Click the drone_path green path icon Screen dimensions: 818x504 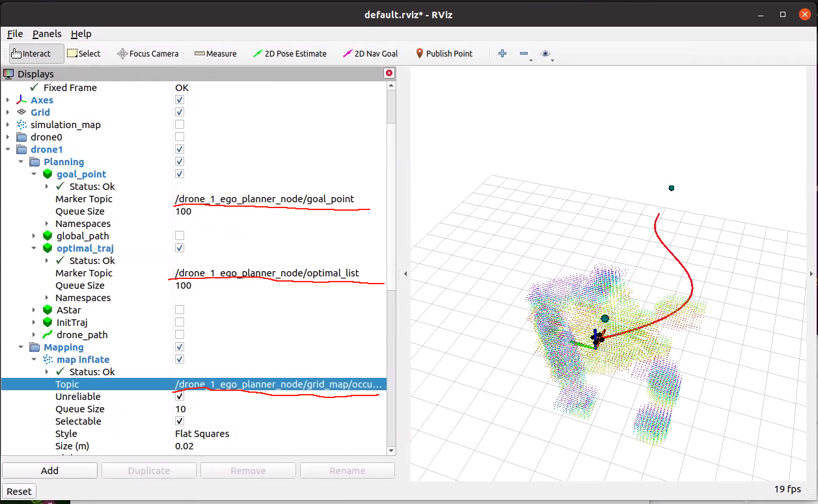[x=48, y=335]
